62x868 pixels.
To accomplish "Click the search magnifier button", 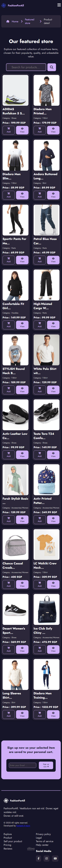I will [52, 67].
